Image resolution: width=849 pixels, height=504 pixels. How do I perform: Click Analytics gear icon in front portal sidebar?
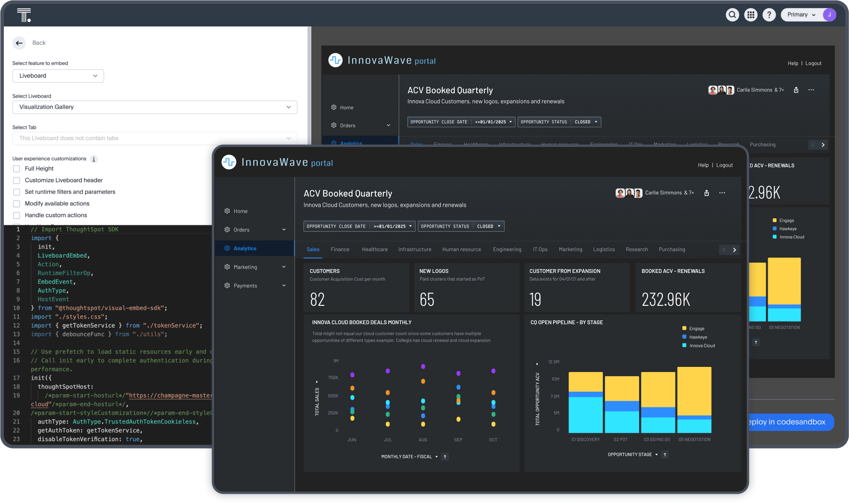tap(227, 249)
